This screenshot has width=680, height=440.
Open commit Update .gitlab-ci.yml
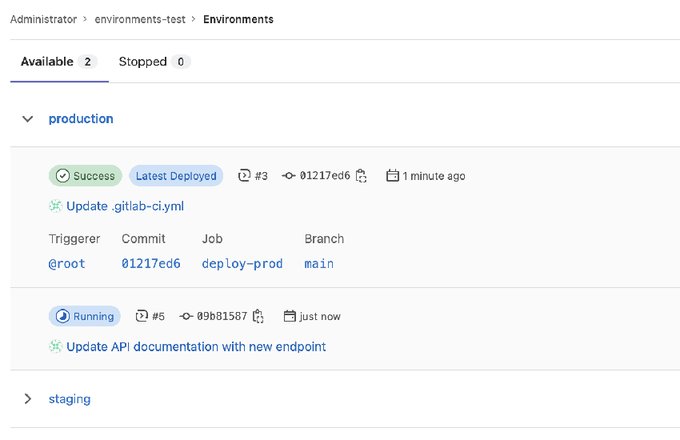[x=125, y=206]
